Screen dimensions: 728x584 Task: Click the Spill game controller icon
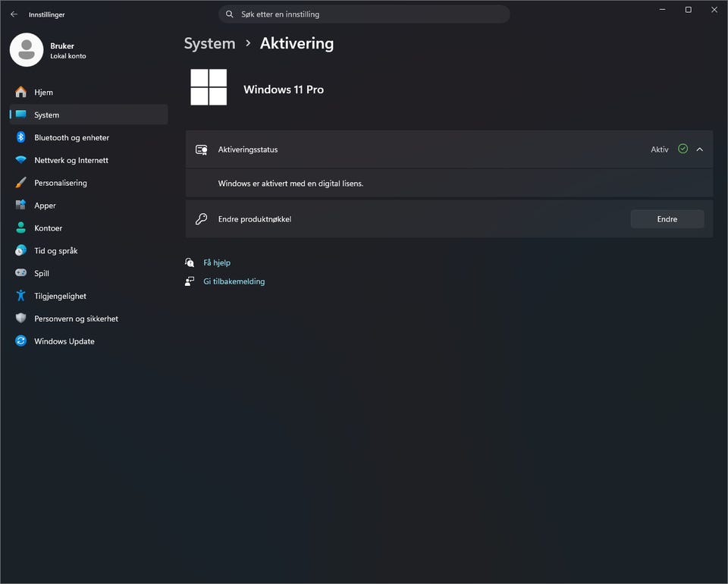(x=21, y=272)
